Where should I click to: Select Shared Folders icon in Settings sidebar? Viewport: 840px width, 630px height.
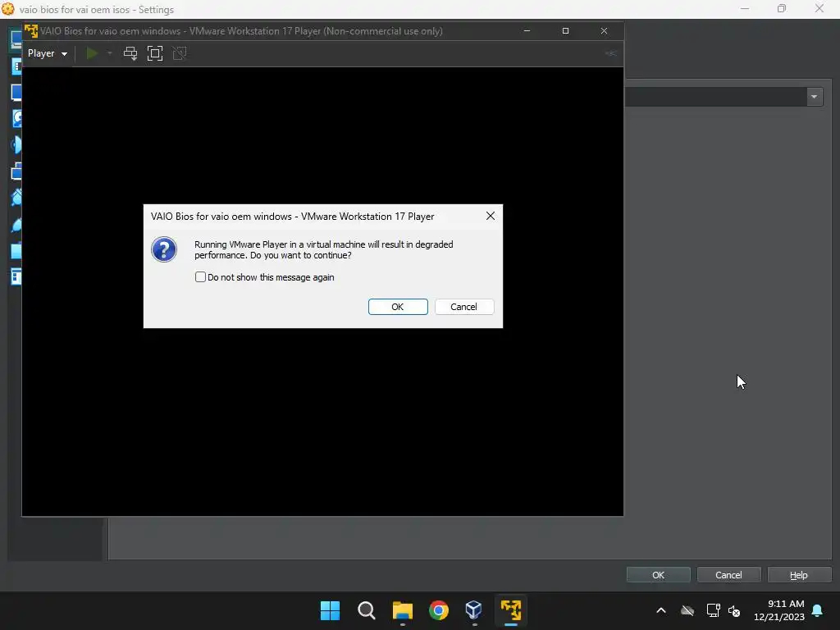[16, 251]
